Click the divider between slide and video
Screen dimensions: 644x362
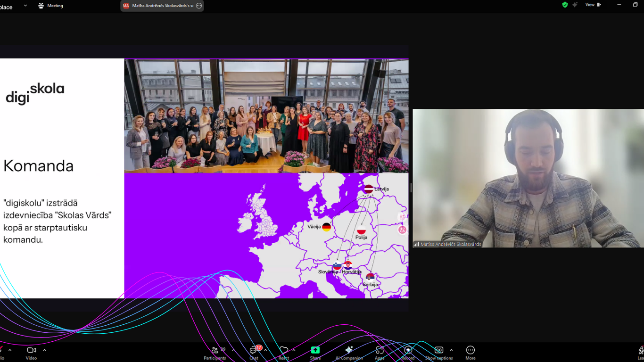(x=411, y=188)
